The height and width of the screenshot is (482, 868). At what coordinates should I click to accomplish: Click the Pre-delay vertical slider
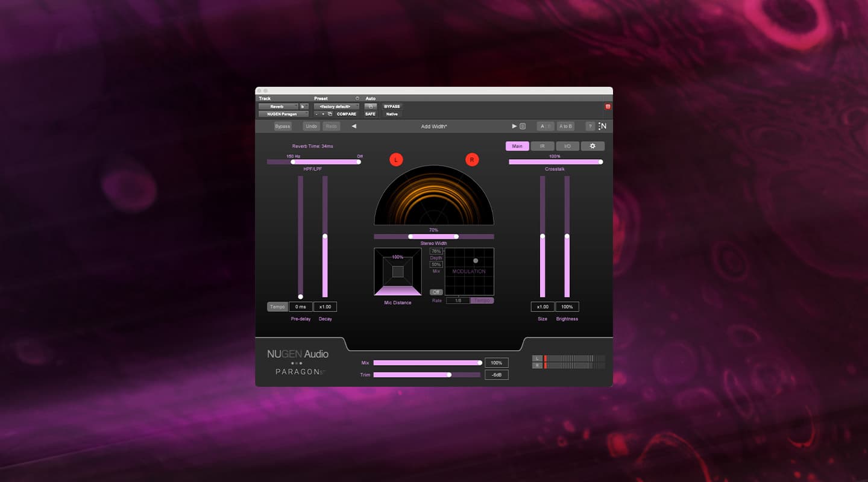pos(301,236)
